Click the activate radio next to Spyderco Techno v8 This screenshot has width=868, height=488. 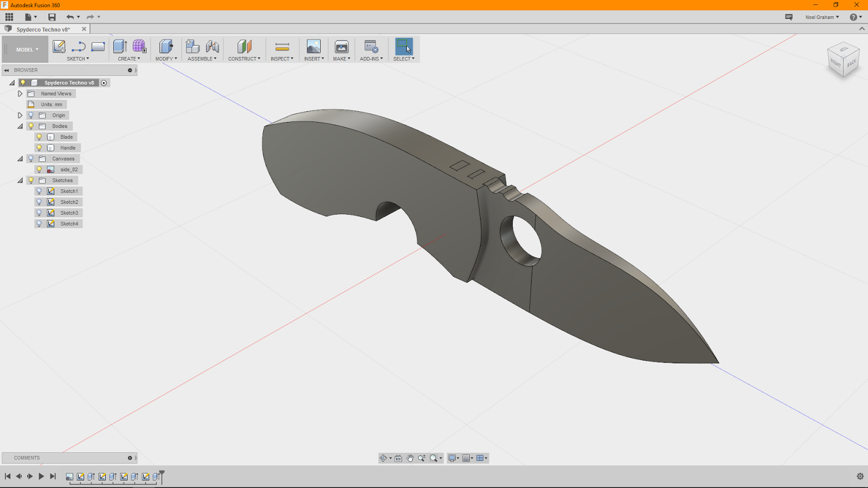pos(104,83)
